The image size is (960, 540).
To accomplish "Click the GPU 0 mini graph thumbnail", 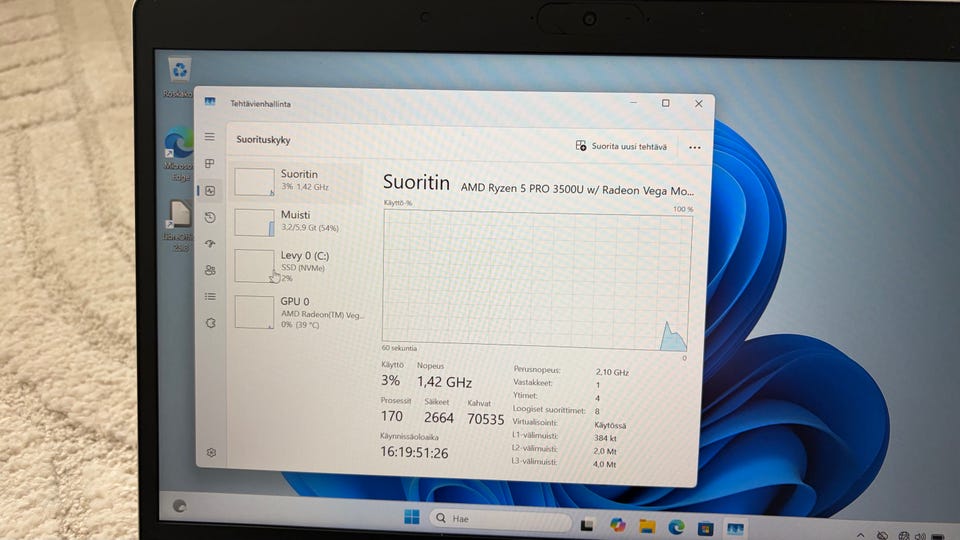I will (x=254, y=312).
